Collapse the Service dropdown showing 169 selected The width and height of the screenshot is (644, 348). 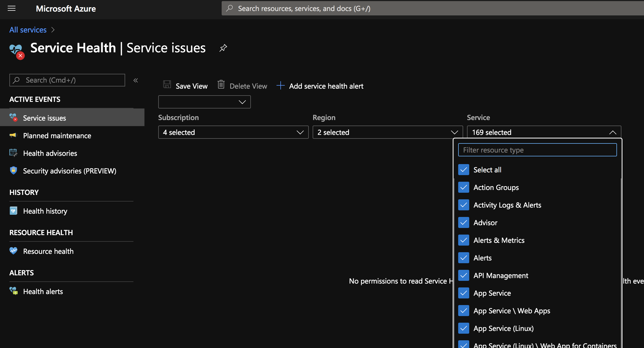click(x=544, y=132)
